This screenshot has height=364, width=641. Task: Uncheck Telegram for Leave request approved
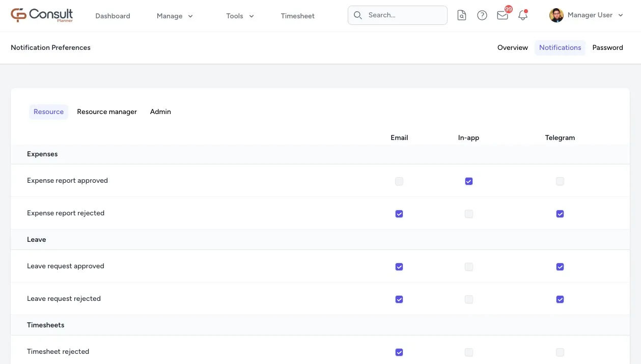pos(560,267)
